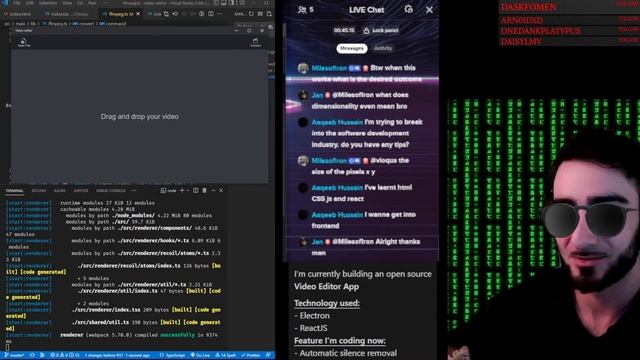
Task: Click Prettier in the status bar
Action: [251, 356]
